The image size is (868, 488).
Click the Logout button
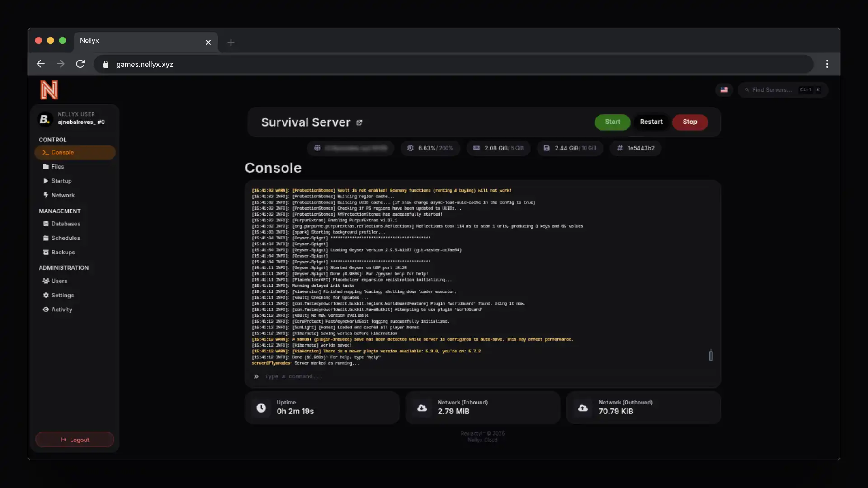75,440
